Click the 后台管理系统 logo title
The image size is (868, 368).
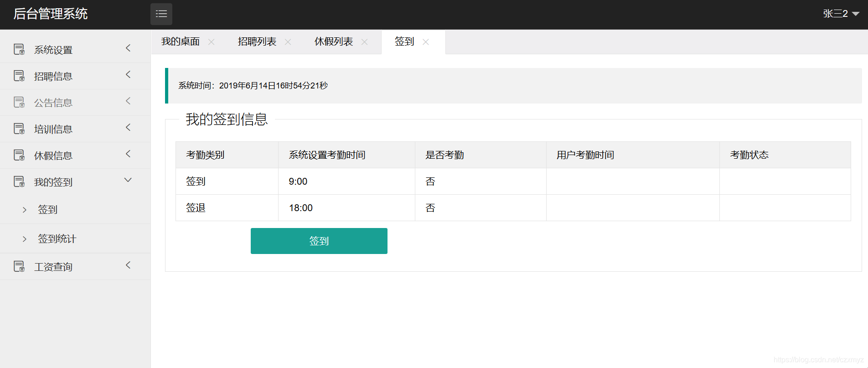tap(51, 14)
